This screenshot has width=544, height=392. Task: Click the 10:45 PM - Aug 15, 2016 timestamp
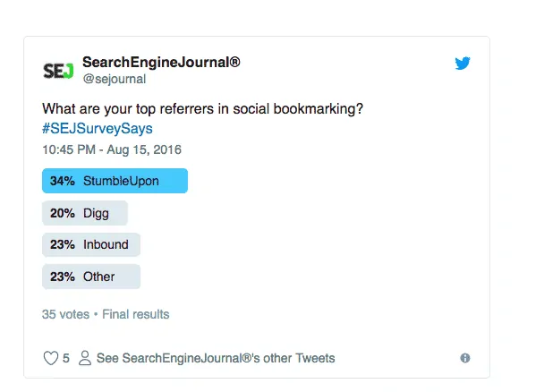click(x=111, y=149)
